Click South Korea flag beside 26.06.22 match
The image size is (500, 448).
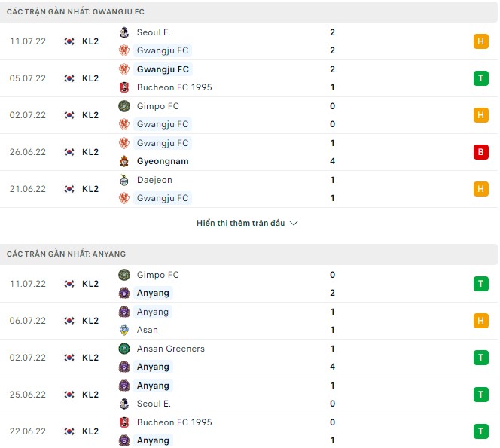69,152
